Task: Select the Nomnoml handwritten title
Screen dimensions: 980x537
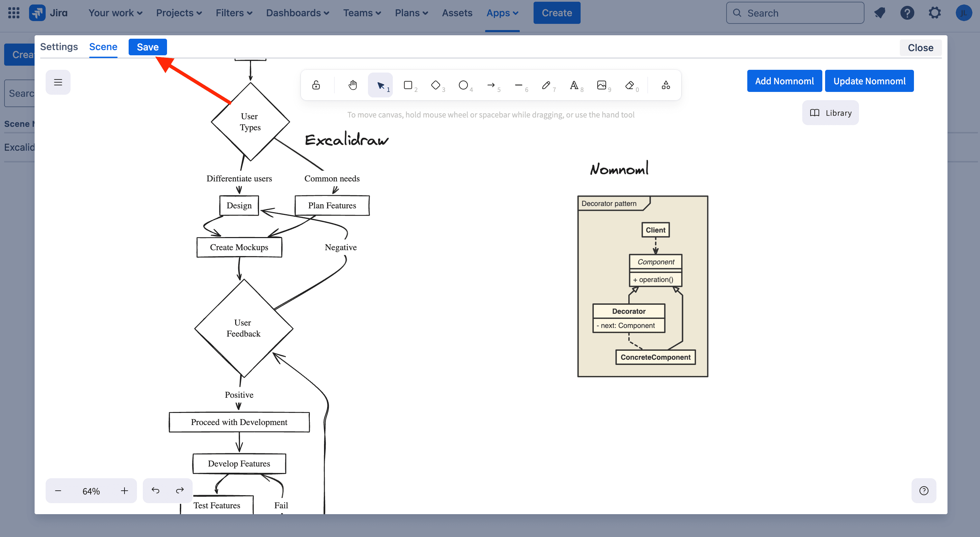Action: pos(619,168)
